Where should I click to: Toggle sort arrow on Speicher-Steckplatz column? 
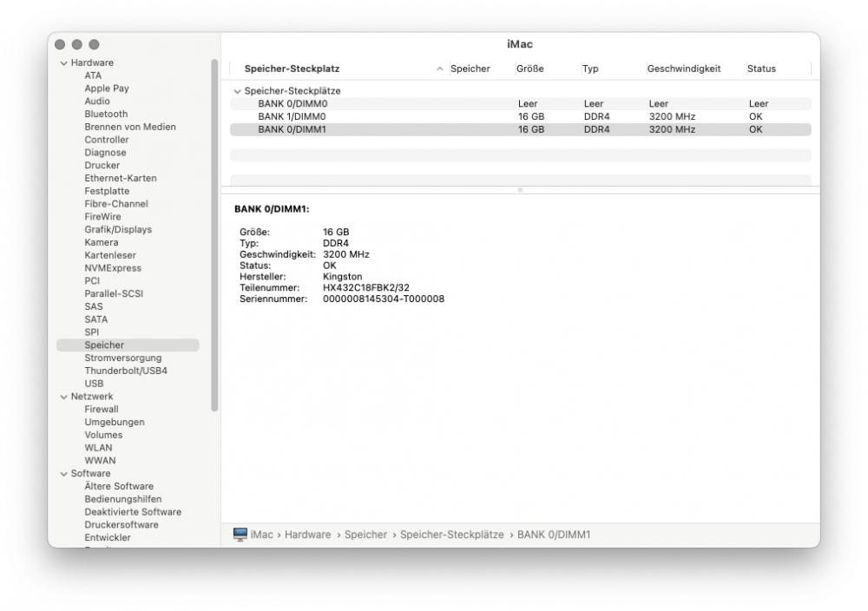coord(439,69)
